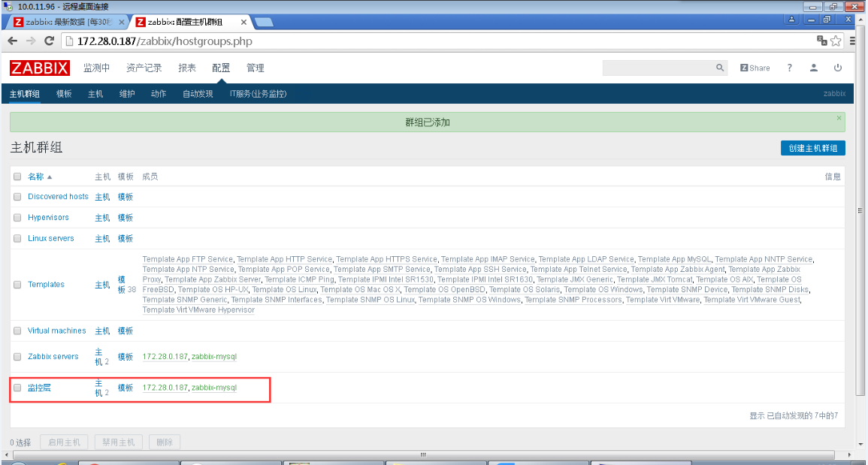Viewport: 868px width, 465px height.
Task: Open the Virtual machines group link
Action: tap(57, 331)
